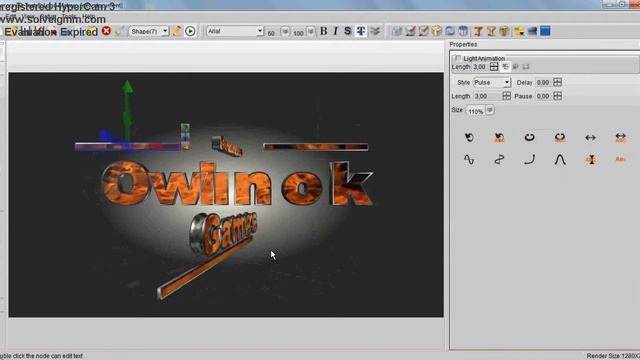Click the dark blue 3D block icon
This screenshot has width=640, height=360.
(532, 31)
